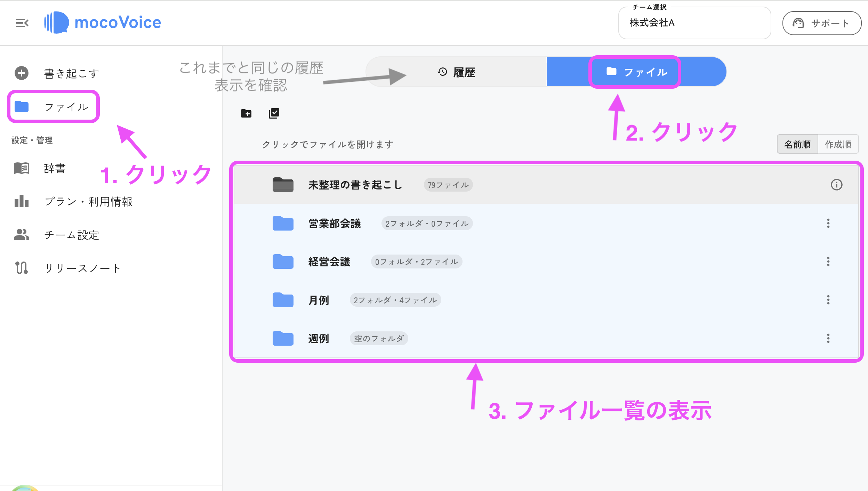Click 書き起こす in the sidebar
Image resolution: width=868 pixels, height=491 pixels.
tap(72, 73)
